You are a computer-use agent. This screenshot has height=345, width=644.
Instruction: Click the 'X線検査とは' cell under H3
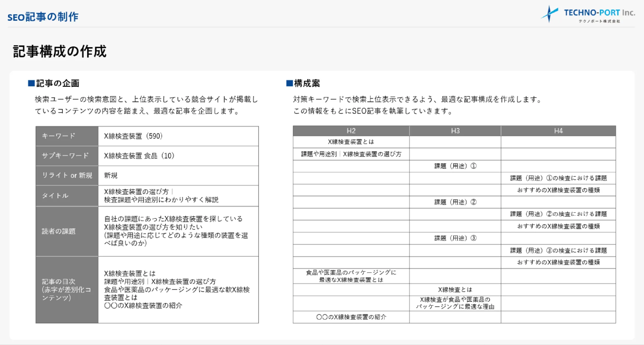pyautogui.click(x=455, y=290)
